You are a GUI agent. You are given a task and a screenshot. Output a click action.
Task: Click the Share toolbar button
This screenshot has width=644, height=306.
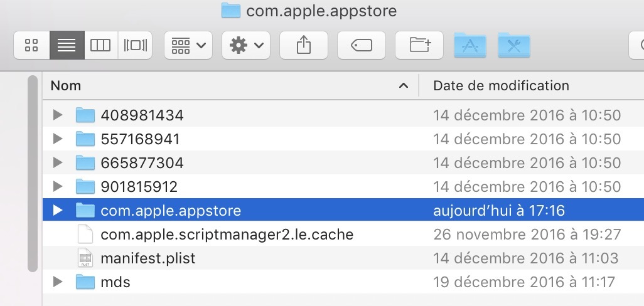pos(304,45)
